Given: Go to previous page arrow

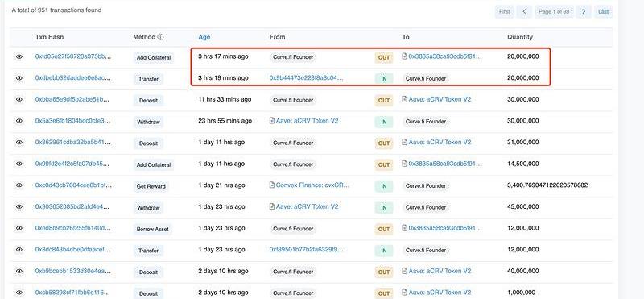Looking at the screenshot, I should pyautogui.click(x=525, y=12).
